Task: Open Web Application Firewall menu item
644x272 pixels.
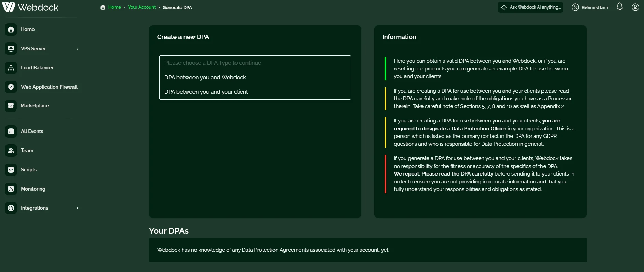Action: click(x=49, y=87)
